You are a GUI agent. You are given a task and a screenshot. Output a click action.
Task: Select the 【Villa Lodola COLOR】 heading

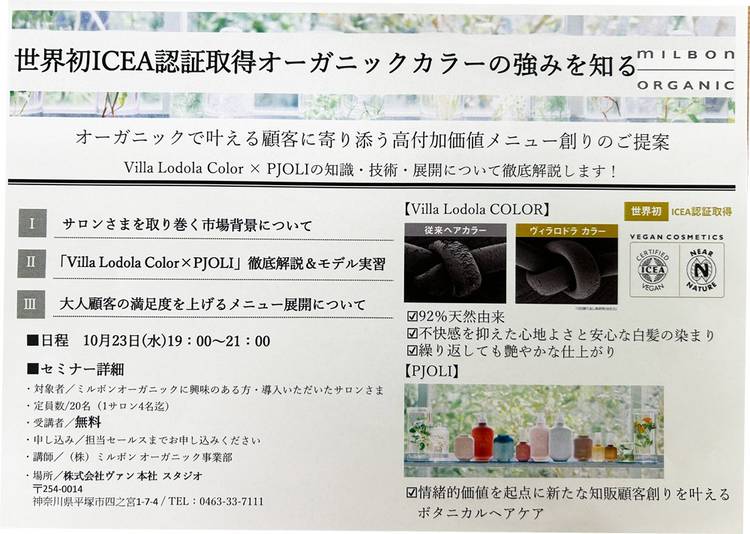[x=476, y=209]
